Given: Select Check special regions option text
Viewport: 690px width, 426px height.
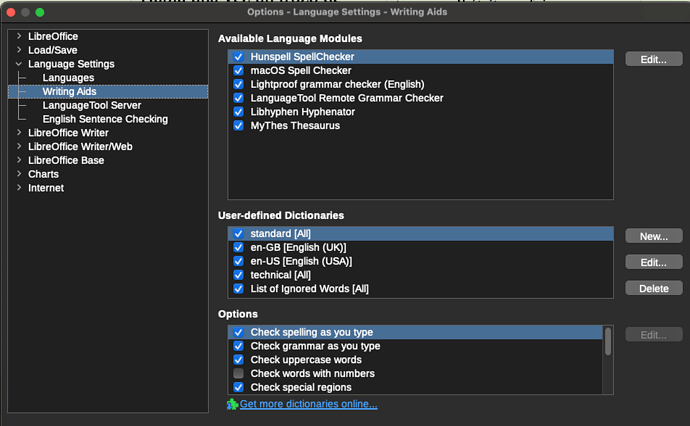Looking at the screenshot, I should [301, 387].
